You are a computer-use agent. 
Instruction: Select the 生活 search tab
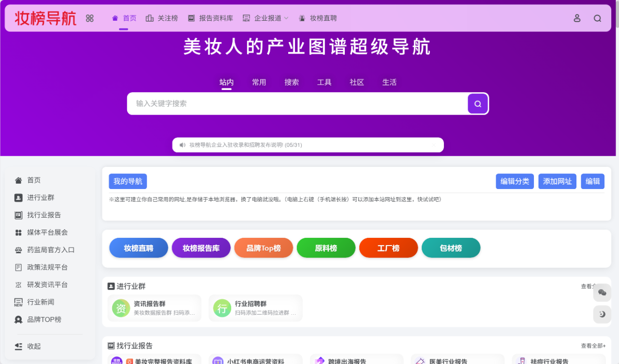click(x=389, y=82)
